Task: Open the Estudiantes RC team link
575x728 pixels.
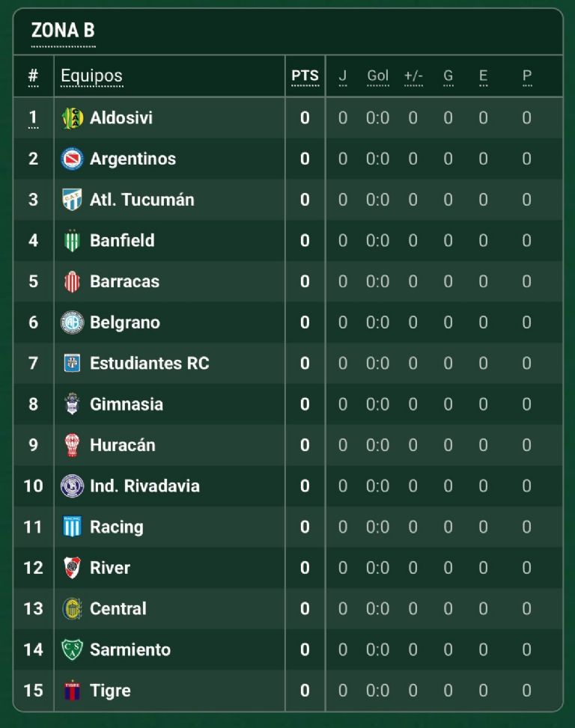Action: 149,364
